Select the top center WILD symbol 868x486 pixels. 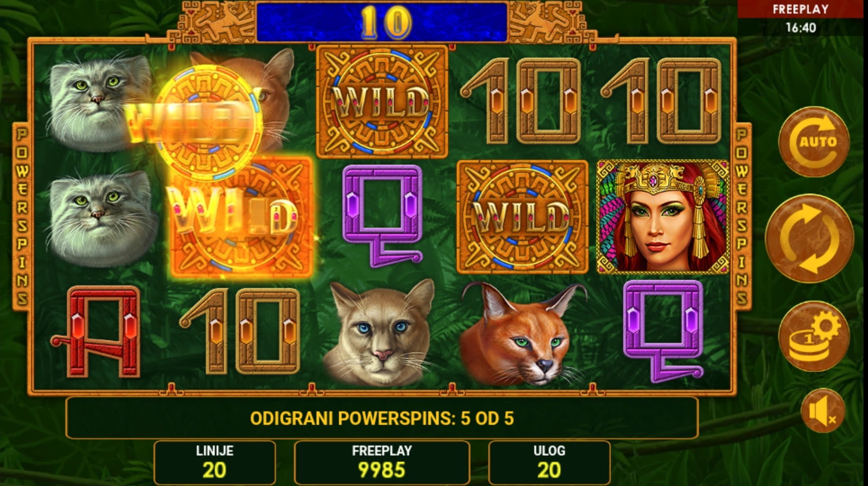point(382,102)
